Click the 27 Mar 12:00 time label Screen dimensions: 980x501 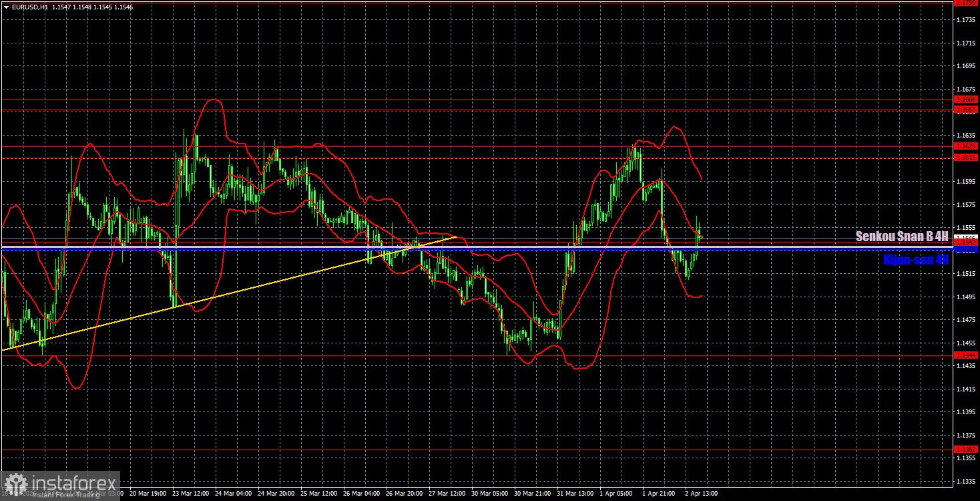pyautogui.click(x=447, y=494)
